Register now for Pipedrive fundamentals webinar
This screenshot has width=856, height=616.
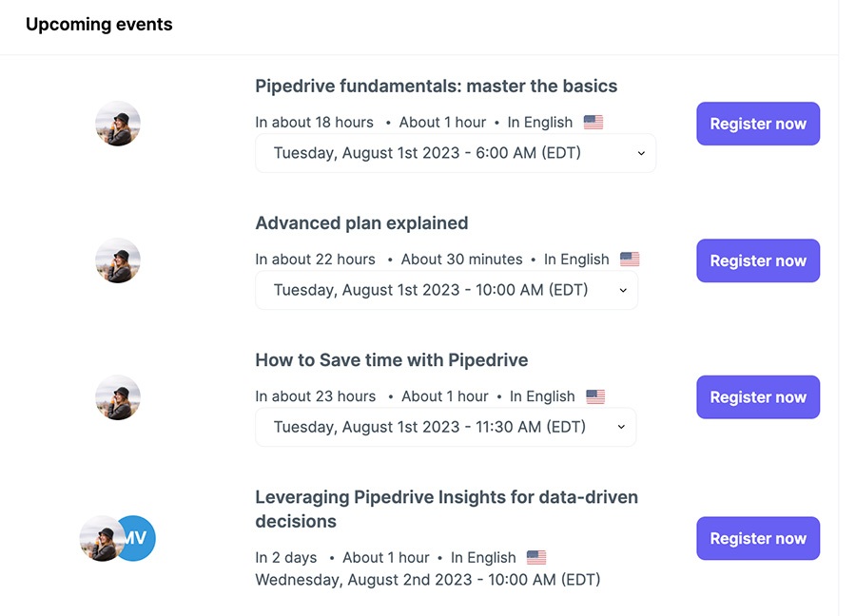point(757,124)
